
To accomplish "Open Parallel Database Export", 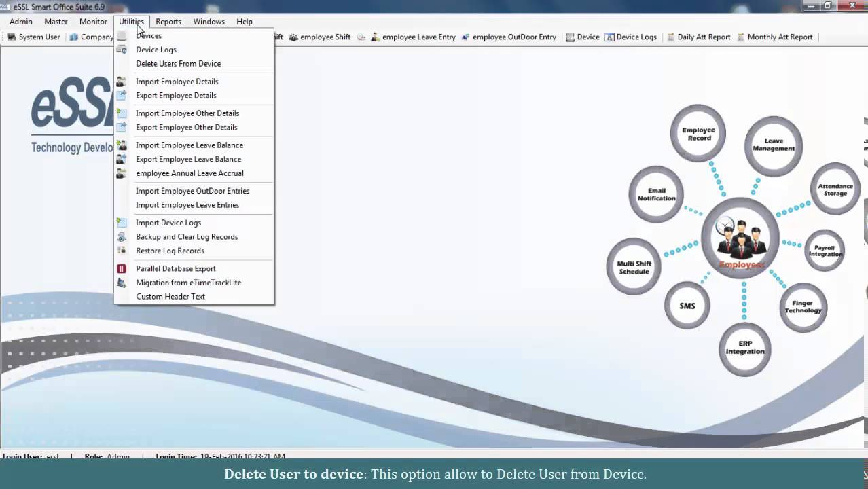I will (x=194, y=269).
